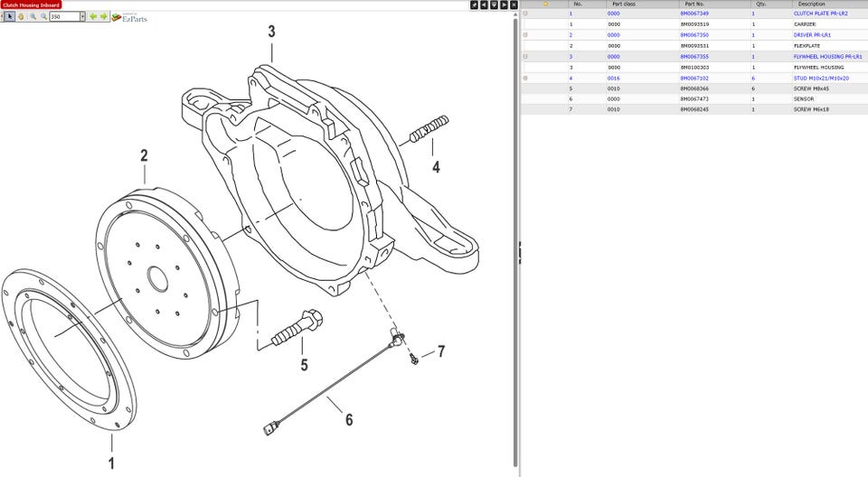Click callout number 7 in the diagram

pyautogui.click(x=441, y=351)
